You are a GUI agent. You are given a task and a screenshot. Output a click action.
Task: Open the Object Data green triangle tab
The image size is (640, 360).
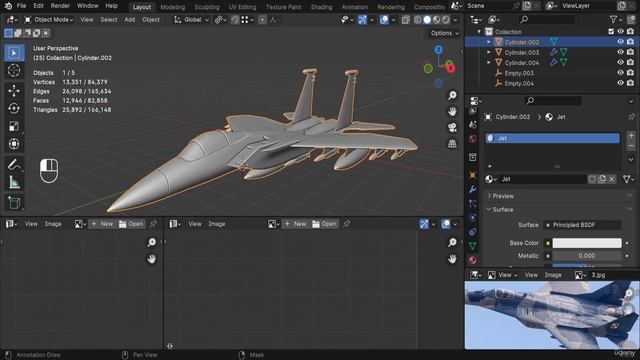pos(473,246)
